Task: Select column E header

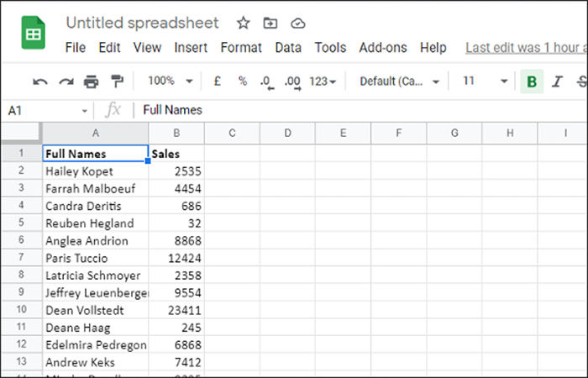Action: point(343,133)
